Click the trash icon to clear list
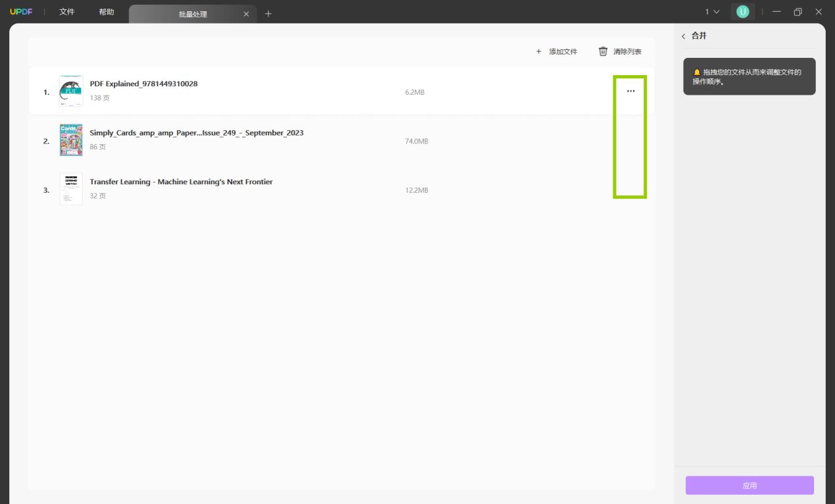This screenshot has width=835, height=504. click(603, 51)
